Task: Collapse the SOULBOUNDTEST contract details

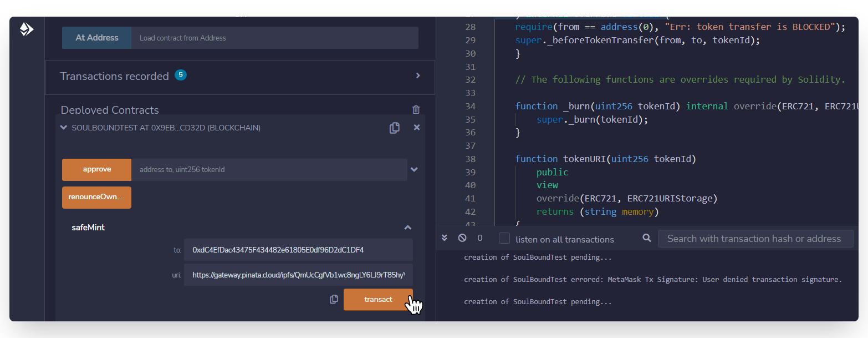Action: (63, 128)
